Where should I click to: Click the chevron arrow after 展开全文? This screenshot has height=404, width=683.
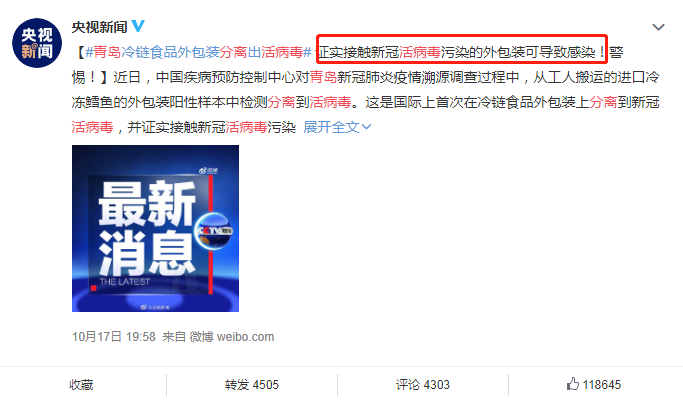click(367, 127)
